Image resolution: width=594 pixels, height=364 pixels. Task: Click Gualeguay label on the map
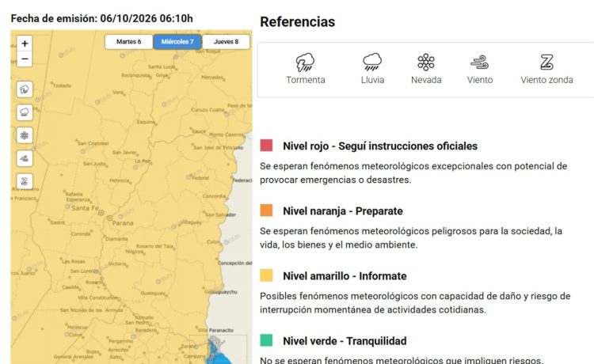click(x=153, y=293)
